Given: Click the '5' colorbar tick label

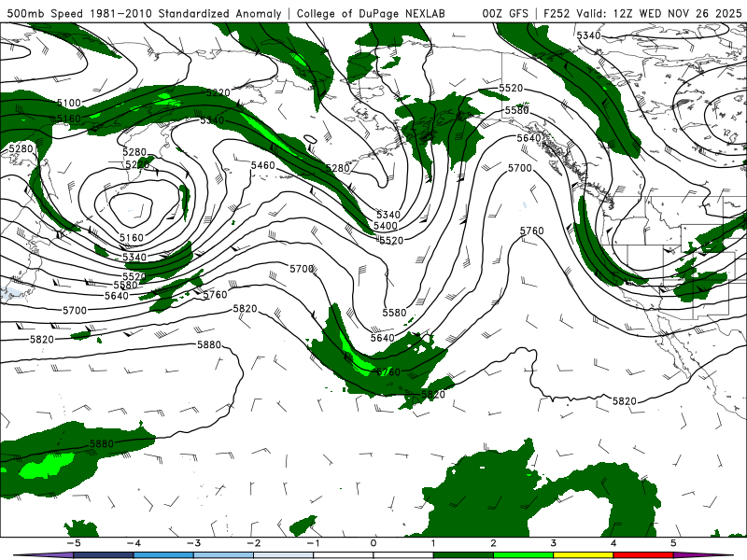Looking at the screenshot, I should [673, 543].
